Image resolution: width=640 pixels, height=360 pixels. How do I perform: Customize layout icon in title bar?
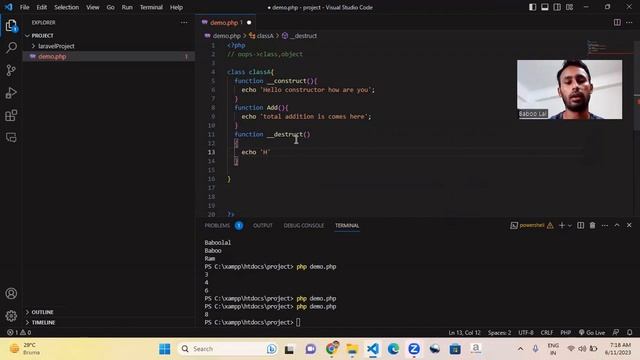[569, 7]
